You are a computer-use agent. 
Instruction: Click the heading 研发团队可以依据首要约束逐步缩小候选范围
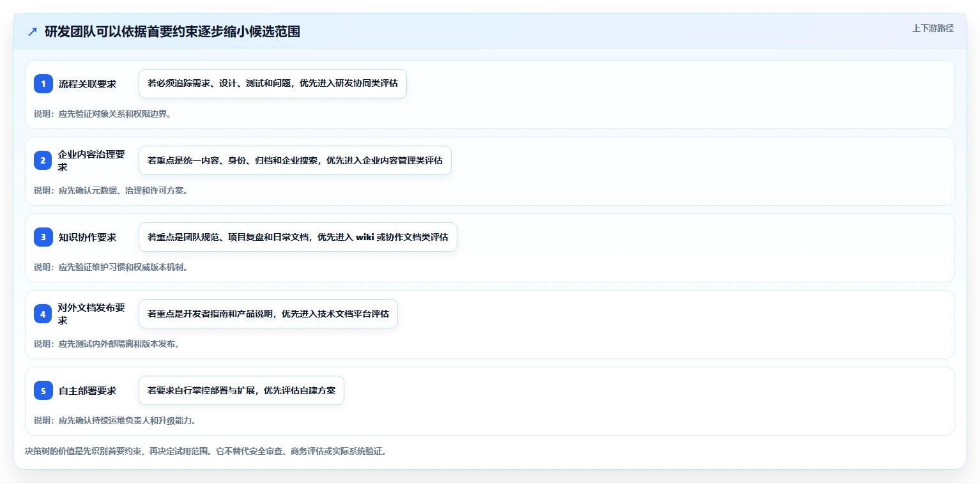(x=172, y=32)
